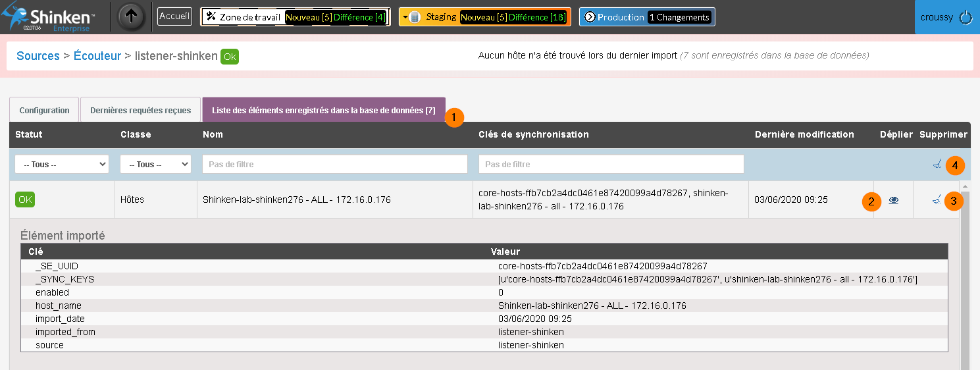Click the Clés de synchronisation filter field
Screen dimensions: 980x370
point(611,165)
